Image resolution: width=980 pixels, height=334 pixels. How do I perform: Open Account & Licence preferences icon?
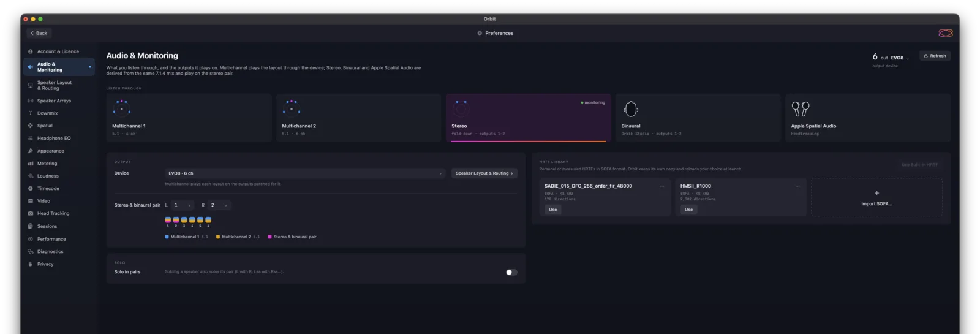coord(31,51)
